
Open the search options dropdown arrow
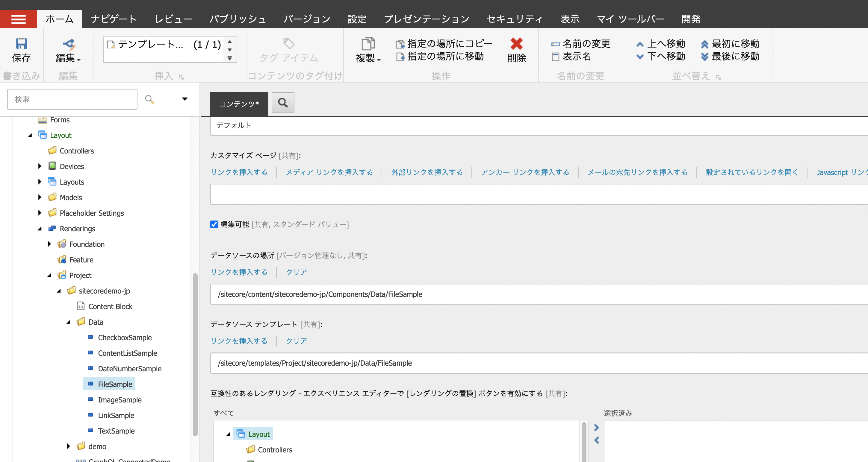click(x=185, y=99)
